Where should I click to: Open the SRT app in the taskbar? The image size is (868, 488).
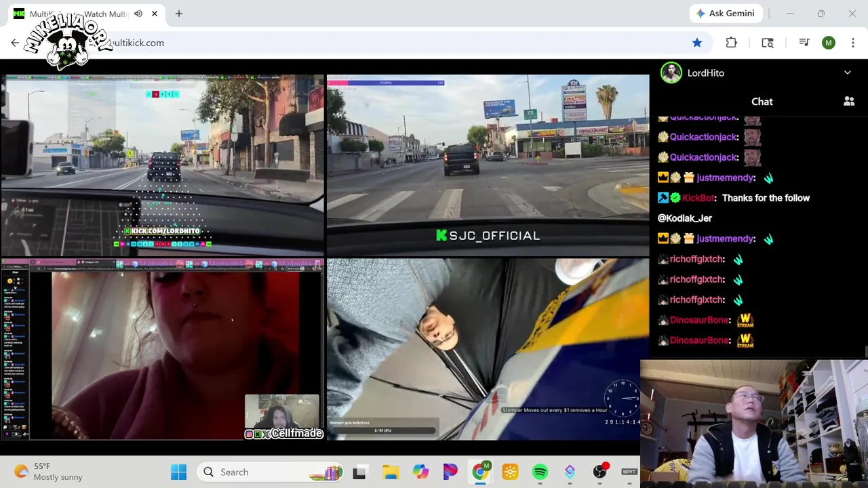tap(629, 472)
